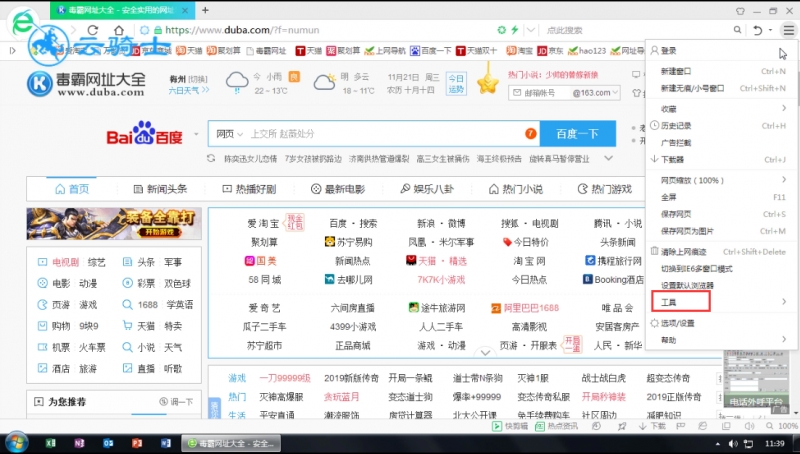Click the duba.com site logo
This screenshot has height=454, width=800.
point(86,84)
